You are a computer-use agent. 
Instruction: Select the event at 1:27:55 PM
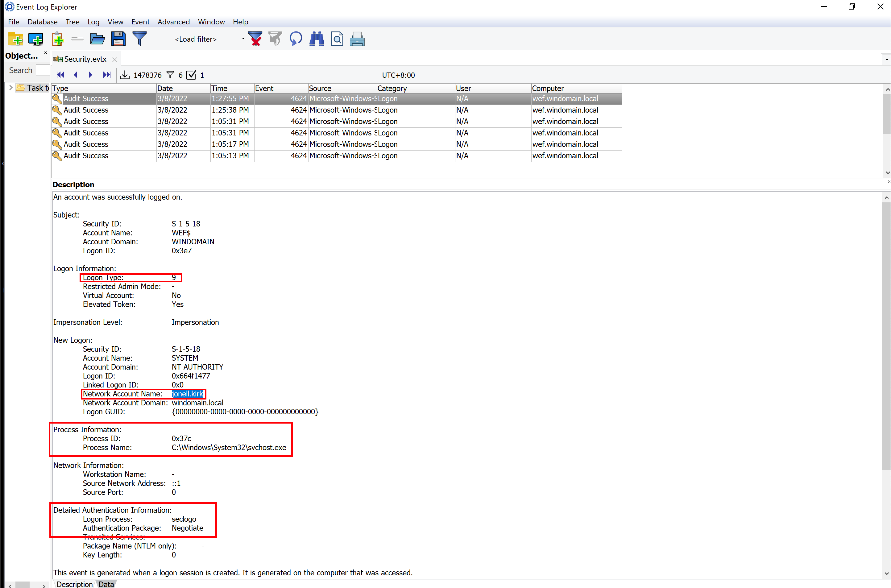(336, 99)
